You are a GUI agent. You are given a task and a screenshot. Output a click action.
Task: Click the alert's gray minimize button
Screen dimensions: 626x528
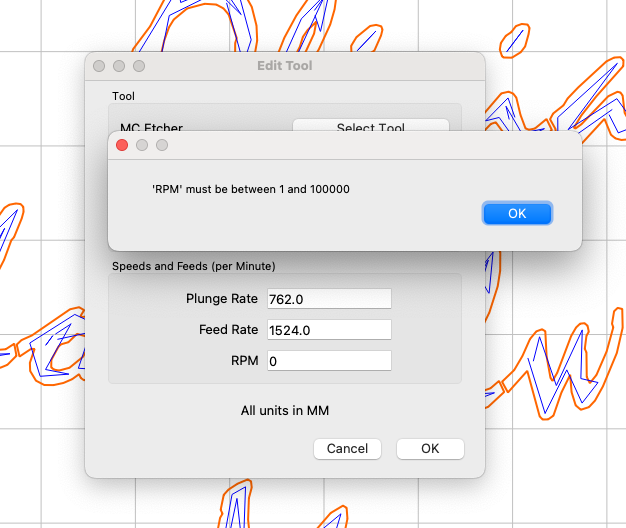pyautogui.click(x=143, y=145)
